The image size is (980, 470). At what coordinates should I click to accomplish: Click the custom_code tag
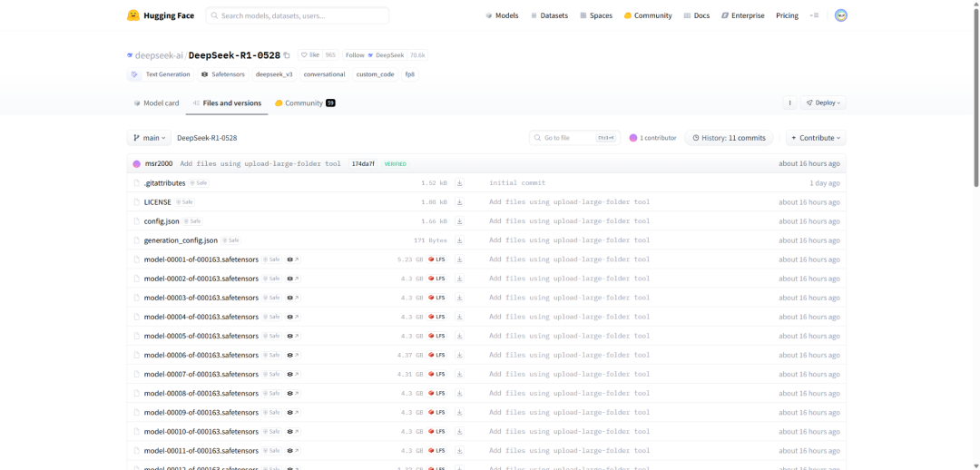375,74
